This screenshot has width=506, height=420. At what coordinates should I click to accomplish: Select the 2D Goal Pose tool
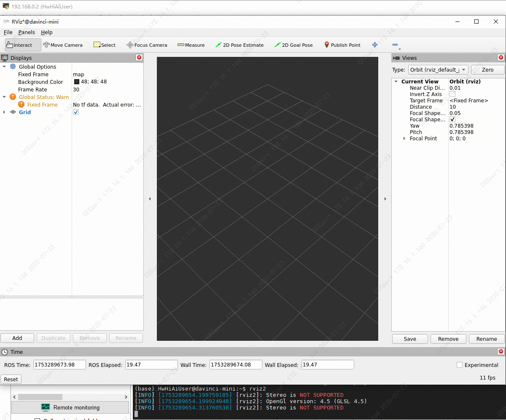293,45
